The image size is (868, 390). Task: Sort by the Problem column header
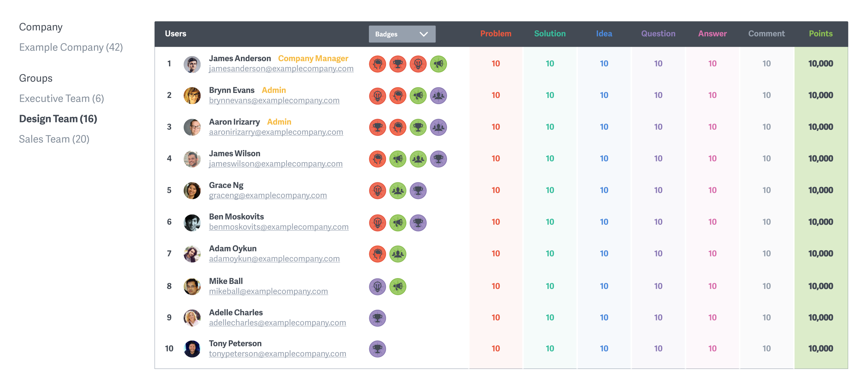495,34
